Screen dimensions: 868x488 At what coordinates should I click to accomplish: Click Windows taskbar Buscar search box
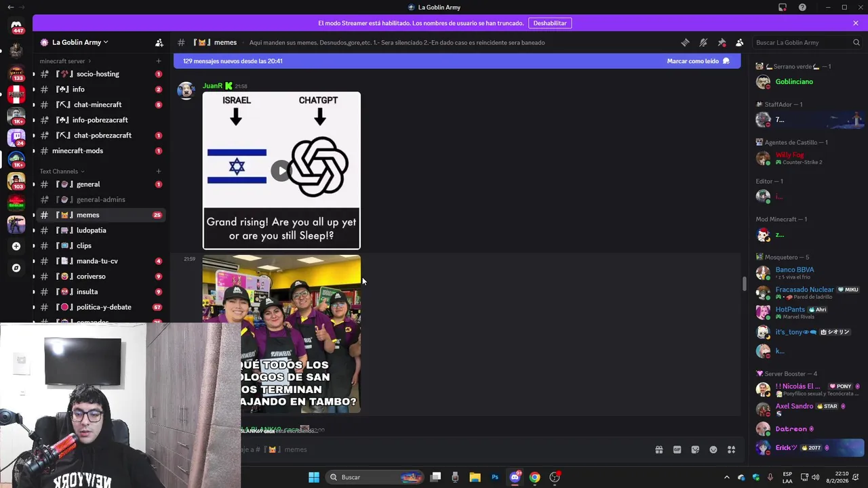click(x=374, y=477)
